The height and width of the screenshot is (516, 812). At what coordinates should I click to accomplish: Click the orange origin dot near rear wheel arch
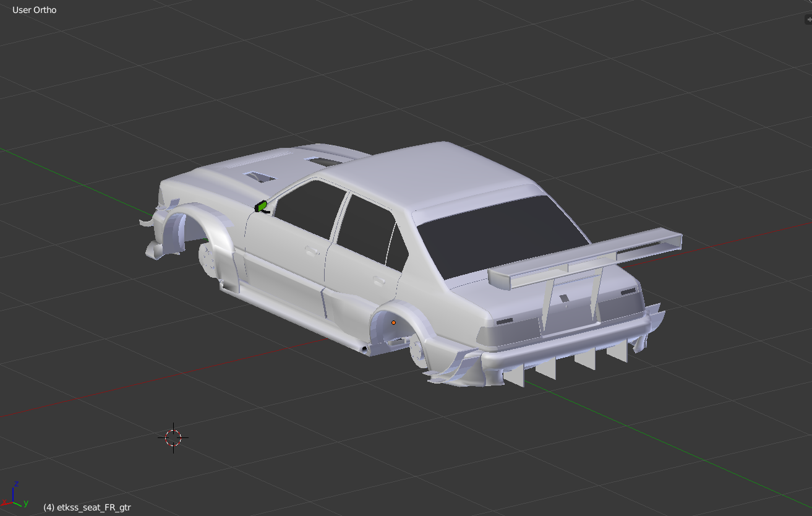(x=393, y=322)
